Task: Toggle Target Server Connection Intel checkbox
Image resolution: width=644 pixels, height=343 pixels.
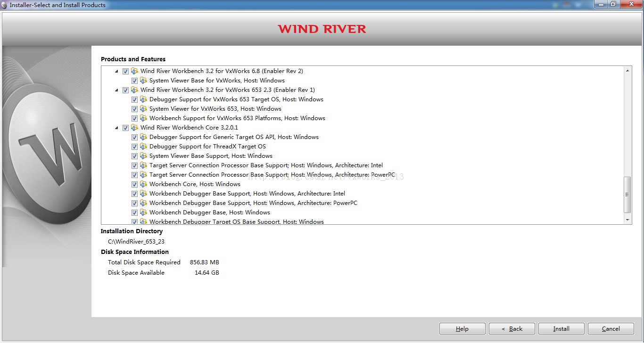Action: [134, 165]
